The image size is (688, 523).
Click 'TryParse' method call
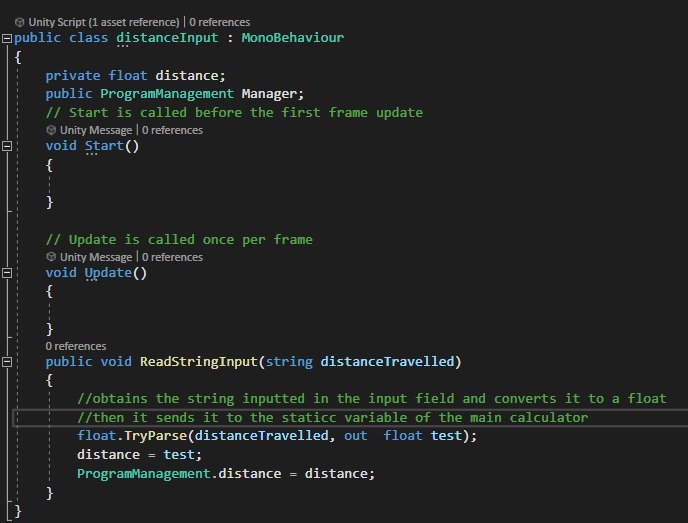click(155, 436)
